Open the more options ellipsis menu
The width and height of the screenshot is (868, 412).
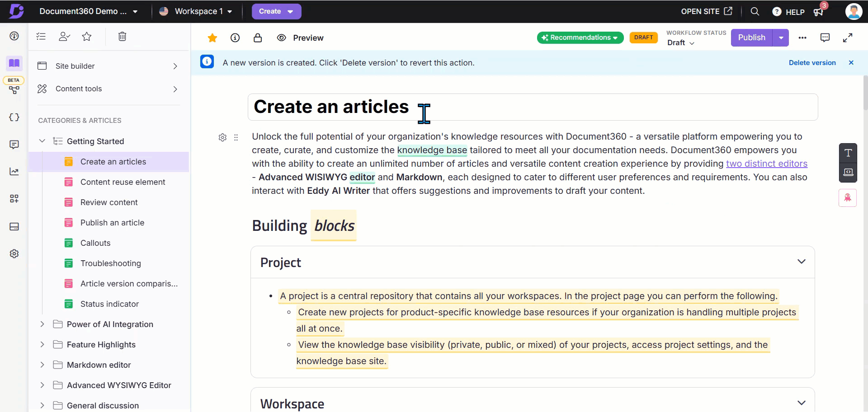click(x=802, y=38)
